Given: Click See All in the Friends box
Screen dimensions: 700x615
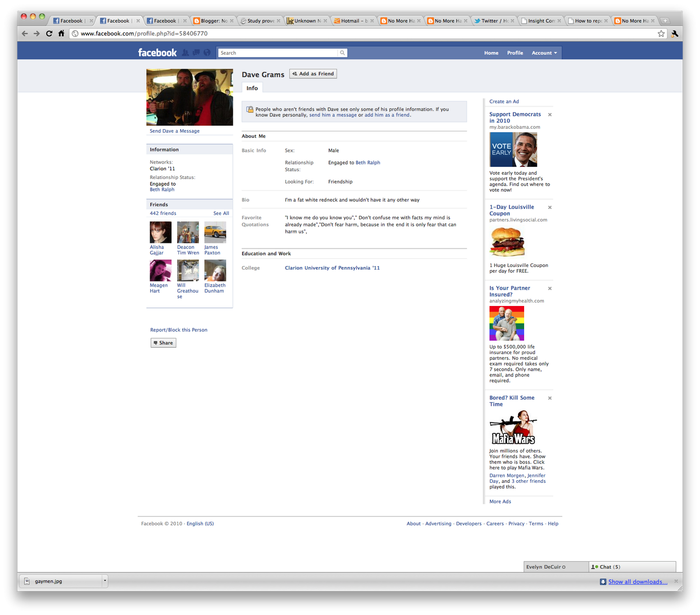Looking at the screenshot, I should click(221, 213).
